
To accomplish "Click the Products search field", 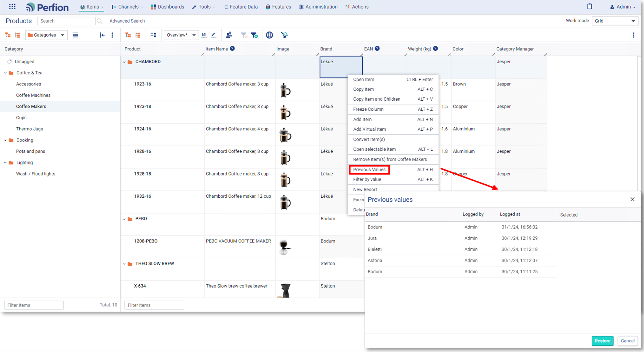I will (66, 21).
